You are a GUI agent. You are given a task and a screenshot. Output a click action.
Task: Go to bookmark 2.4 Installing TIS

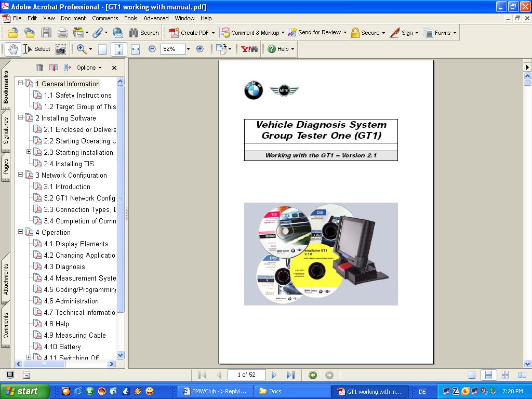click(69, 164)
